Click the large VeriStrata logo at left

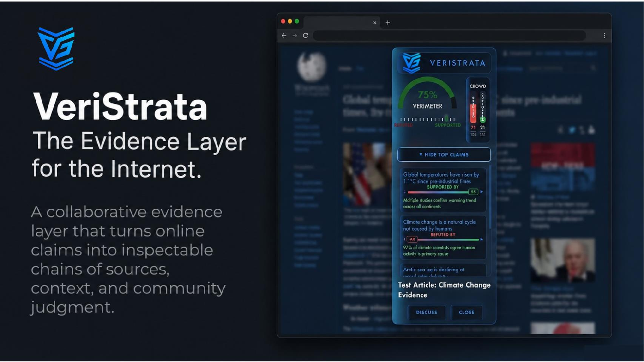coord(56,49)
